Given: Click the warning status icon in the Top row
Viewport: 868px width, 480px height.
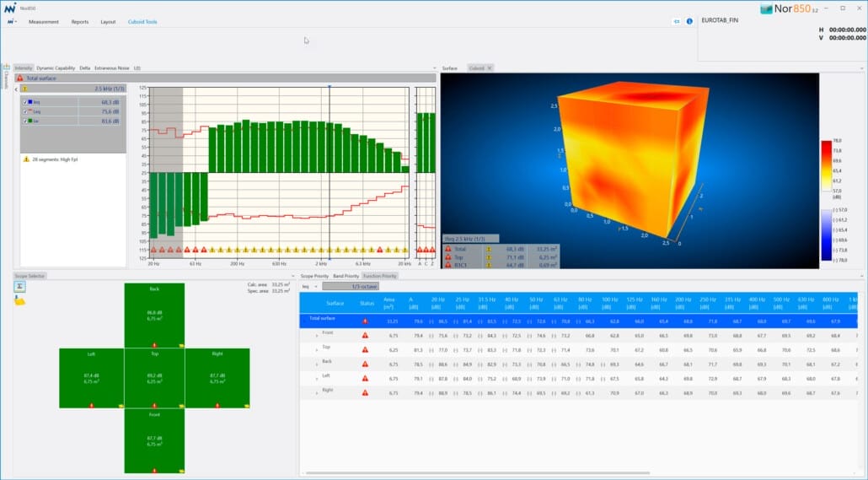Looking at the screenshot, I should point(366,348).
